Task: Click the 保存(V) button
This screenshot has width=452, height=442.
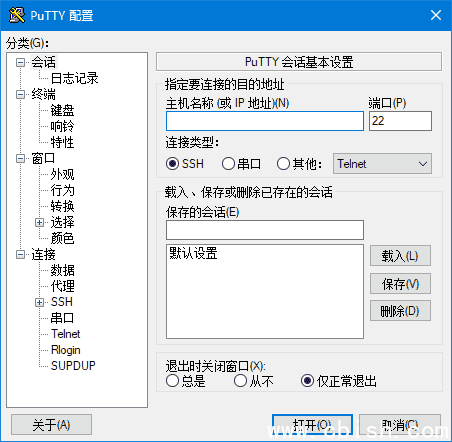Action: [400, 284]
